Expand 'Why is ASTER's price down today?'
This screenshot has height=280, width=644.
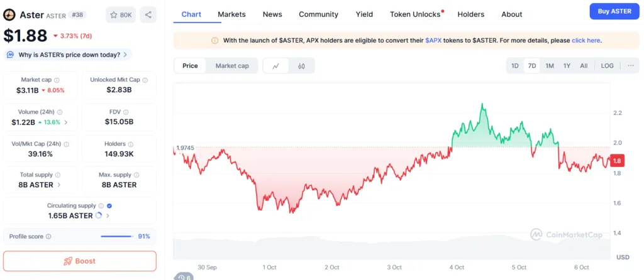(69, 55)
